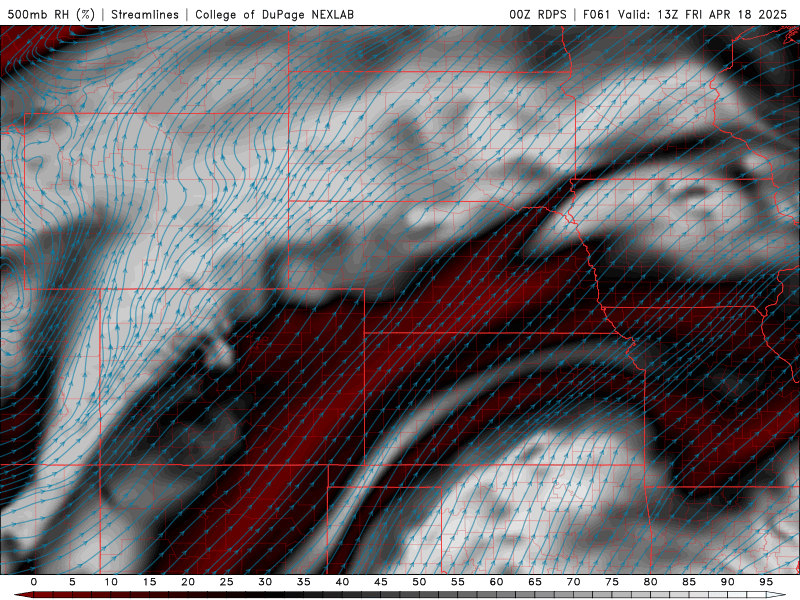Select the "90" tick on the legend
This screenshot has height=600, width=800.
[728, 582]
